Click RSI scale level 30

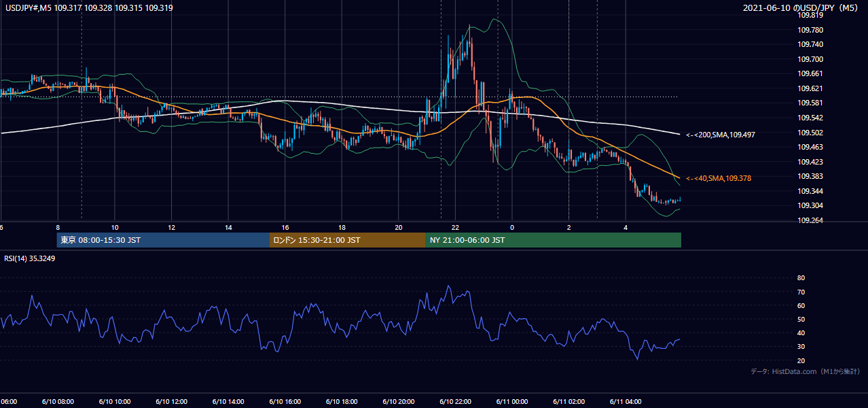click(801, 347)
